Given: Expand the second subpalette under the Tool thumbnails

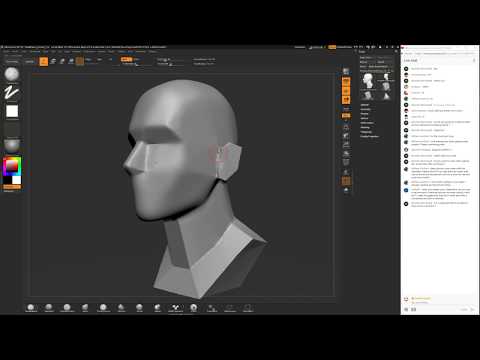Looking at the screenshot, I should pos(365,109).
